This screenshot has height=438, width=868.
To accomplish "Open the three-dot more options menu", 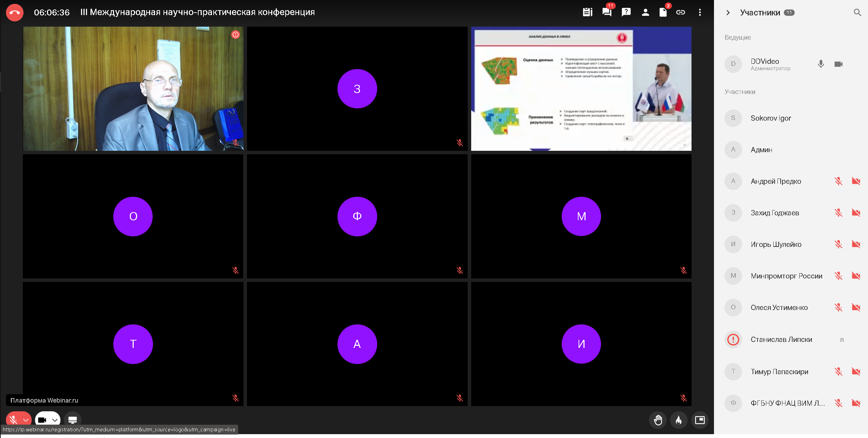I will (700, 12).
